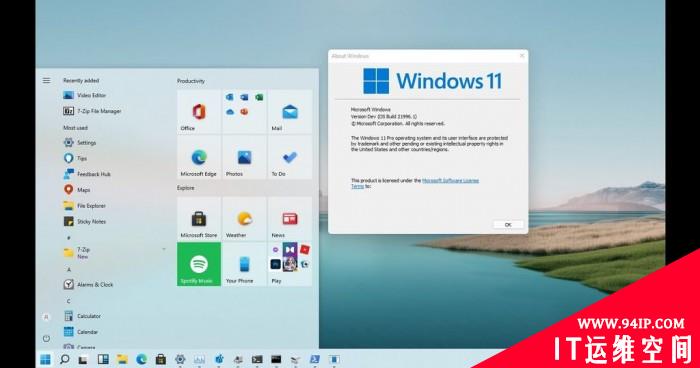This screenshot has width=700, height=368.
Task: Jump to letter C in app list
Action: coord(69,301)
